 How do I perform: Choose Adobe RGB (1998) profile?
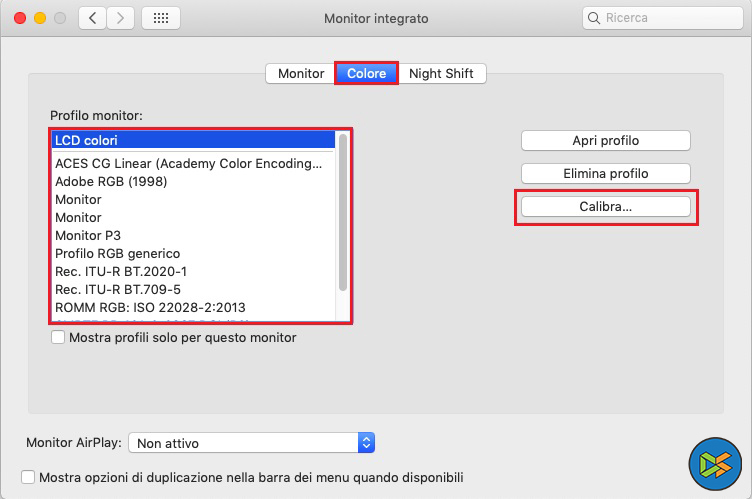point(111,182)
